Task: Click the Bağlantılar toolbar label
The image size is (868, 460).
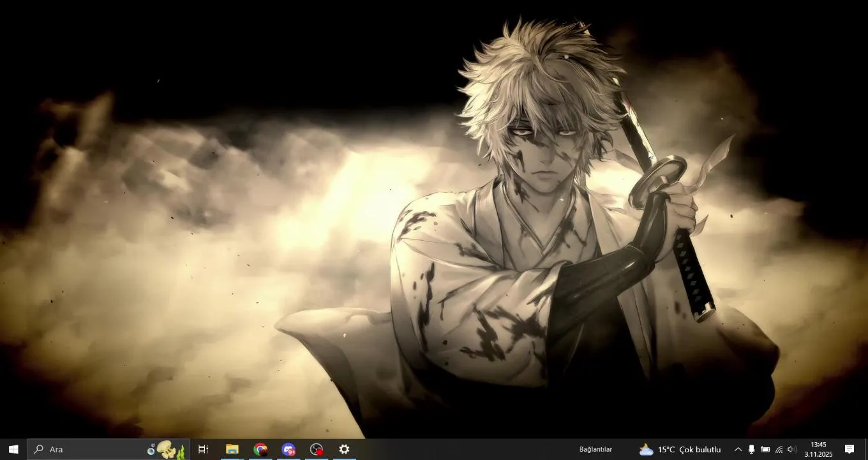Action: click(595, 449)
